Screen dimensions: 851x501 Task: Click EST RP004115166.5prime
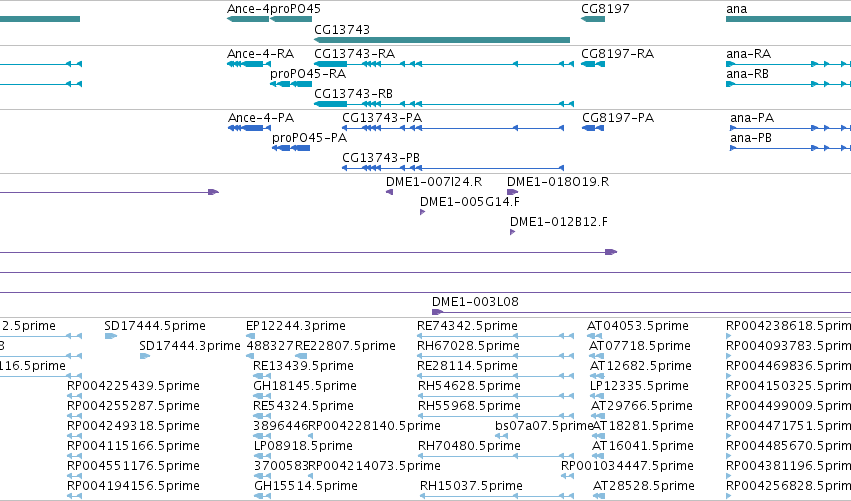74,457
